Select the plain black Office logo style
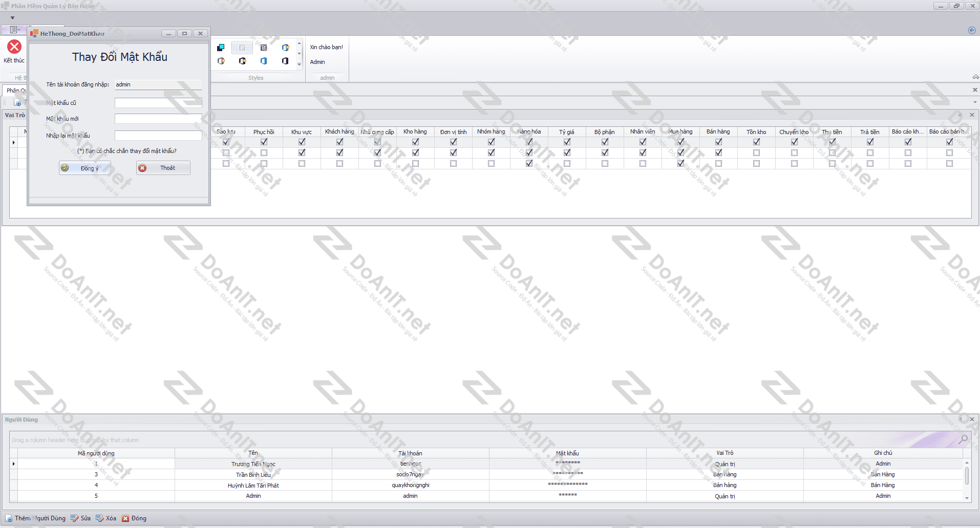Screen dimensions: 980x528 tap(285, 61)
